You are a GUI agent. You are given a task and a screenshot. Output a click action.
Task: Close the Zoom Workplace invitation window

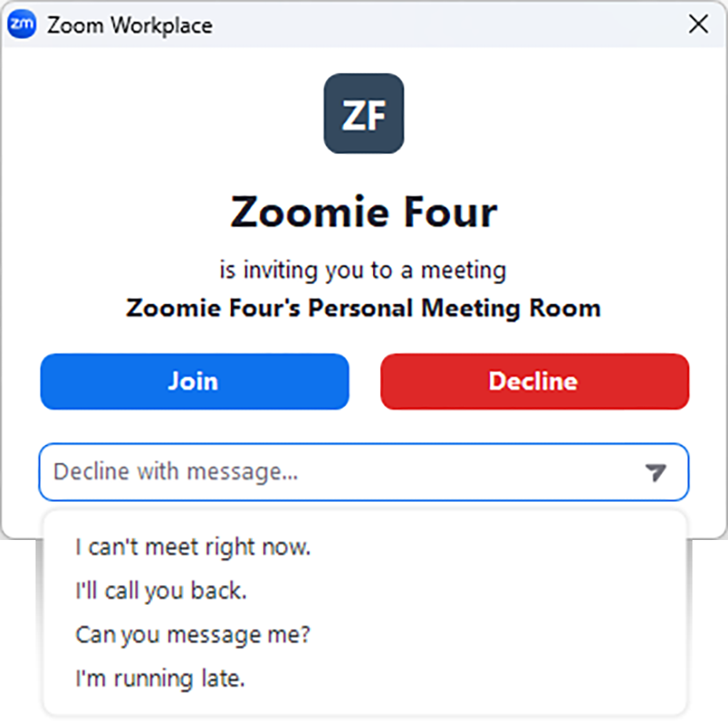click(x=699, y=24)
